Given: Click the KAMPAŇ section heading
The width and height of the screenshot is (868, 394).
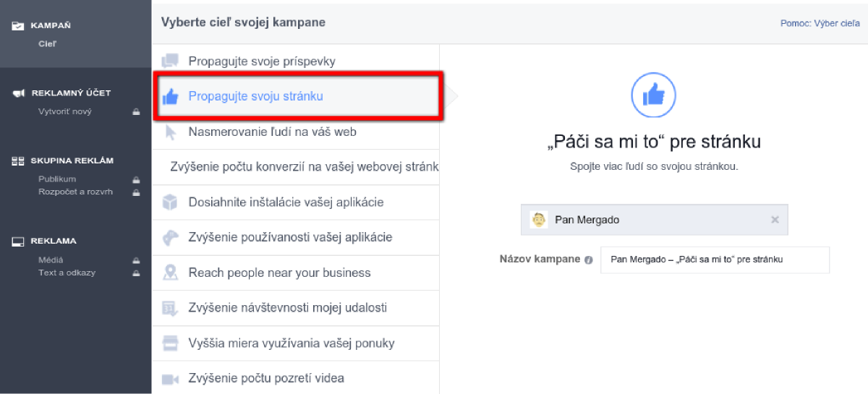Looking at the screenshot, I should [x=50, y=26].
